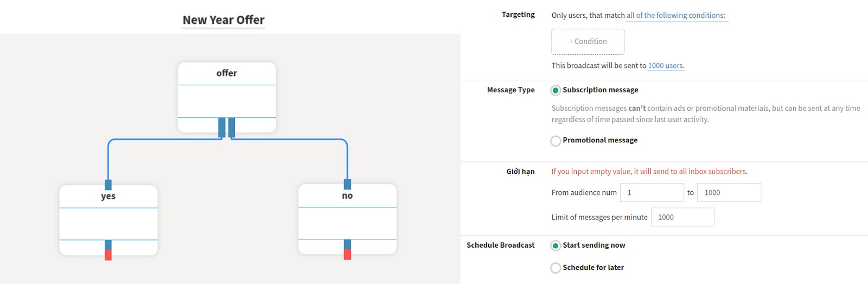868x284 pixels.
Task: Select the blue input connector above yes block
Action: point(108,185)
